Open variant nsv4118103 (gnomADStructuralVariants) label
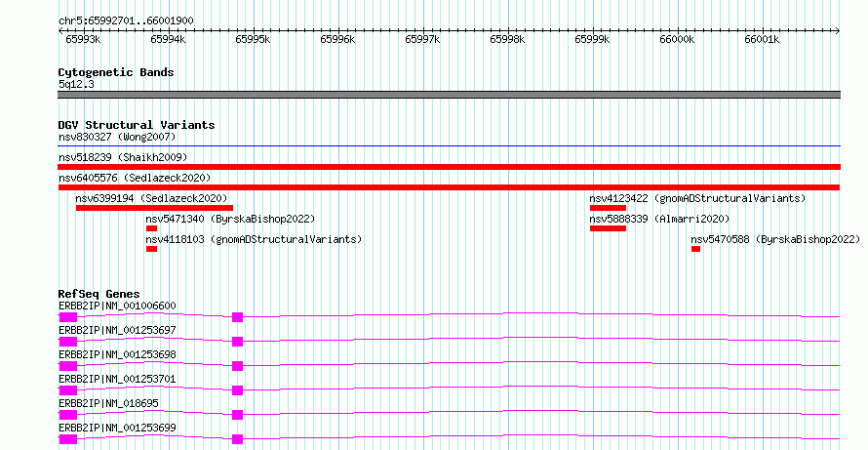The height and width of the screenshot is (450, 868). [254, 239]
